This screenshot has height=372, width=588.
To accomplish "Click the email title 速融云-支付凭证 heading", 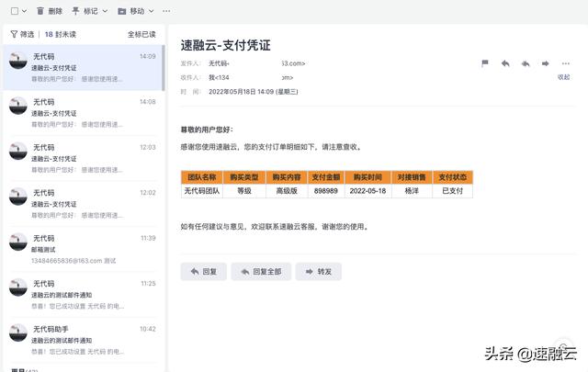I will (x=225, y=45).
